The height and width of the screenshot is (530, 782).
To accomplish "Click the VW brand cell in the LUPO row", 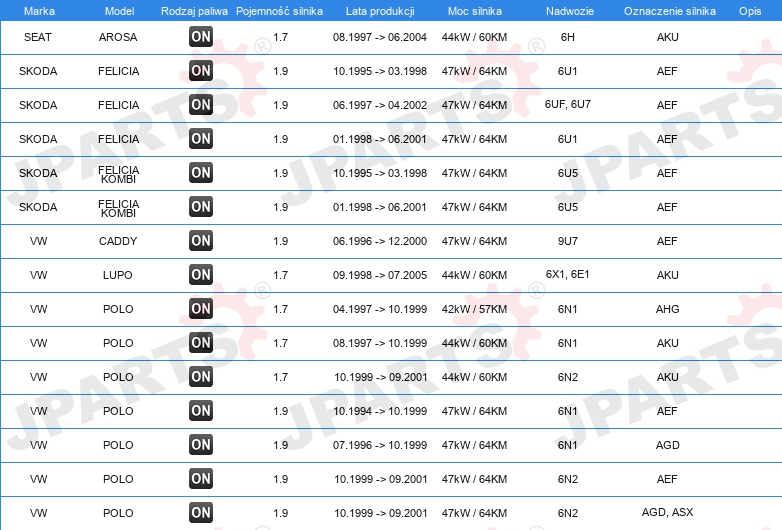I will [38, 275].
